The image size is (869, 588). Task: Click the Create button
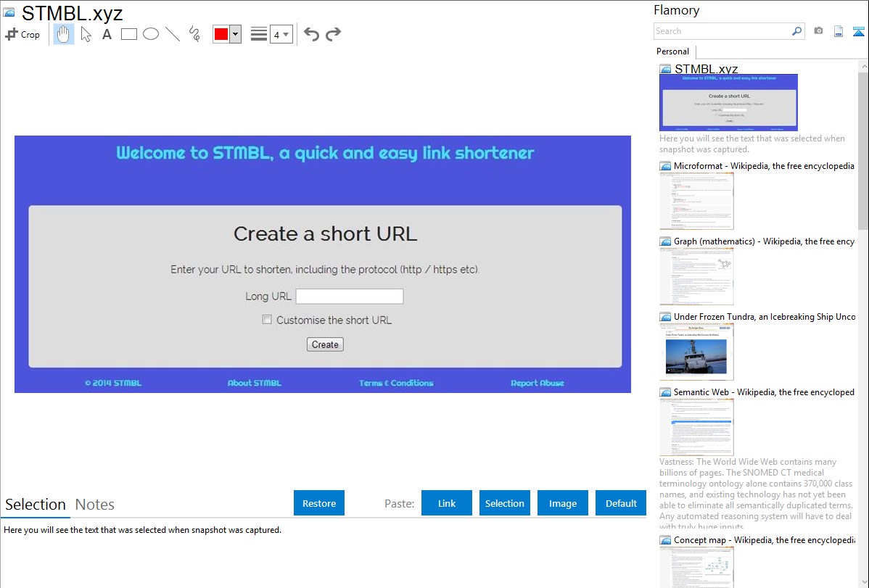tap(325, 344)
